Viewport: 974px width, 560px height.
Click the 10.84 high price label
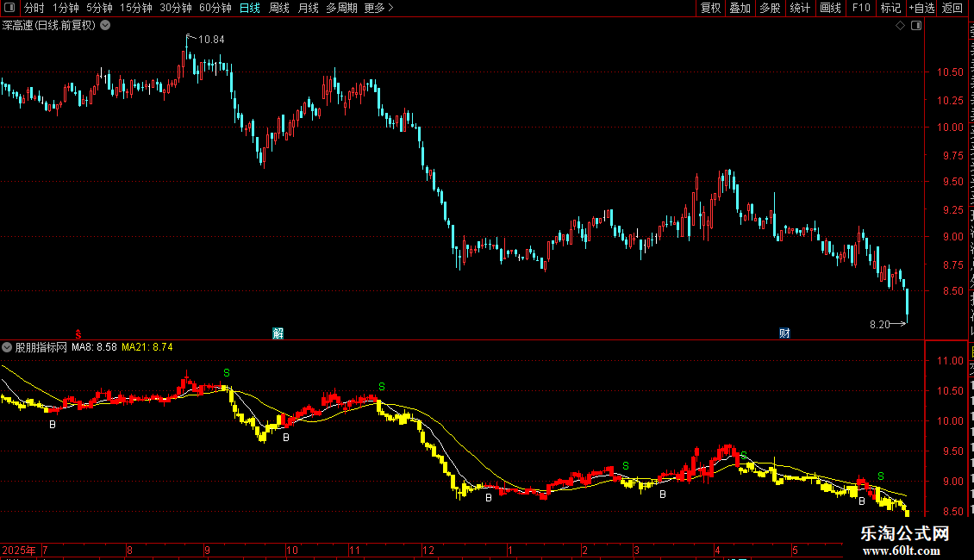pos(211,39)
